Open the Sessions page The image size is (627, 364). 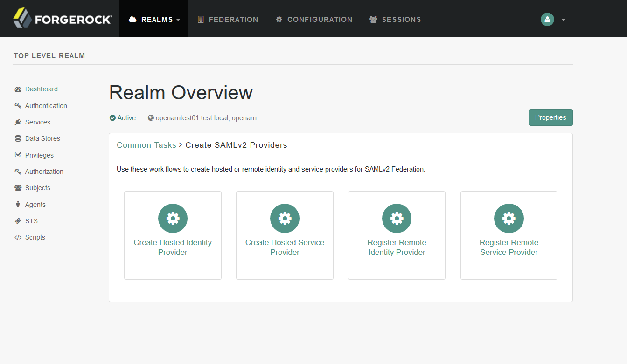[x=395, y=20]
